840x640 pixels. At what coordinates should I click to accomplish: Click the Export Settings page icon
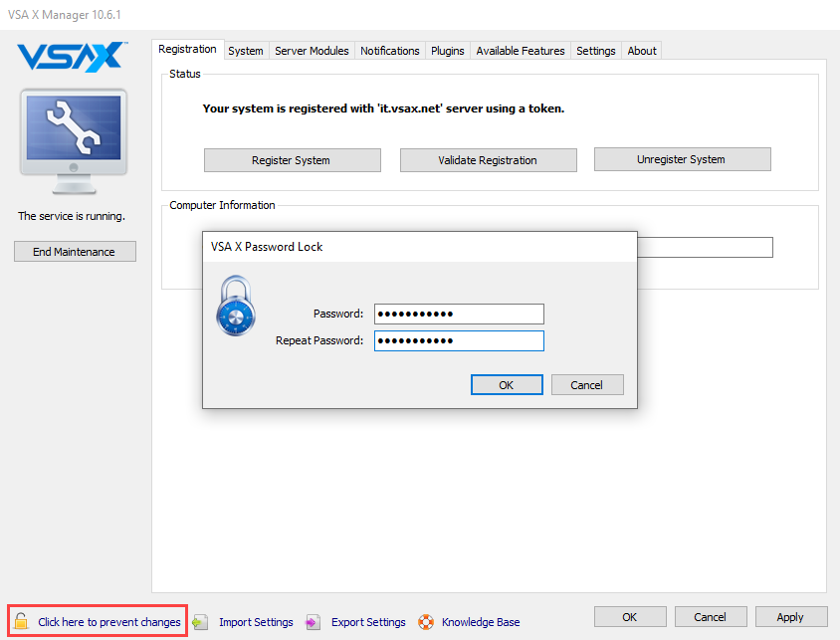(x=313, y=622)
